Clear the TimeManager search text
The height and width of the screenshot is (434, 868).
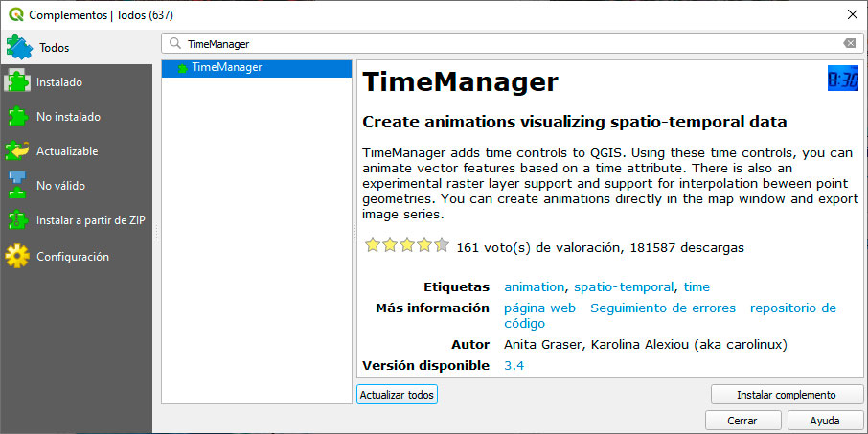click(849, 44)
